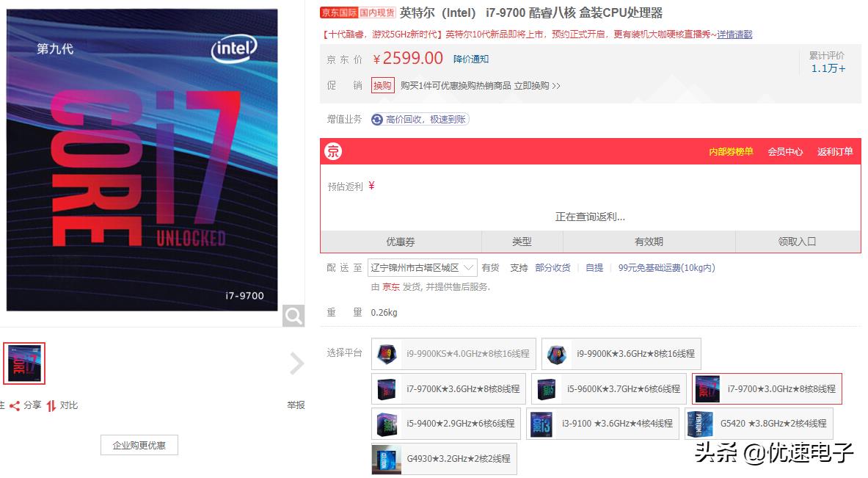This screenshot has height=478, width=868.
Task: Click 对比 compare text link
Action: point(69,405)
